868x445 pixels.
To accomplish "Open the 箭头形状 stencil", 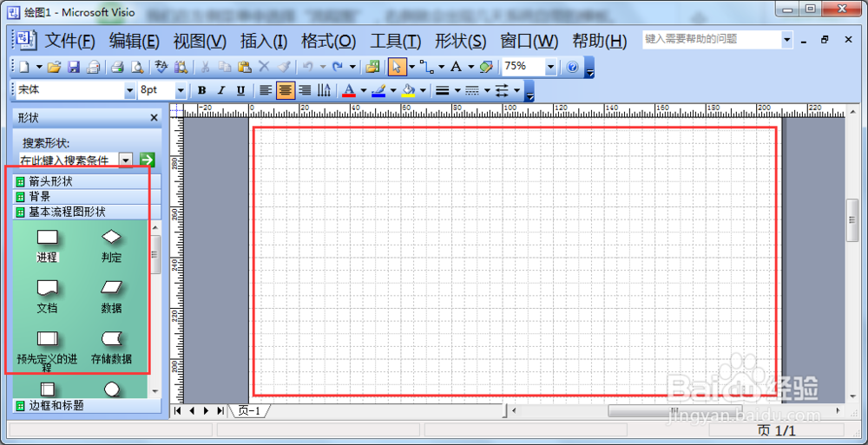I will [x=88, y=181].
